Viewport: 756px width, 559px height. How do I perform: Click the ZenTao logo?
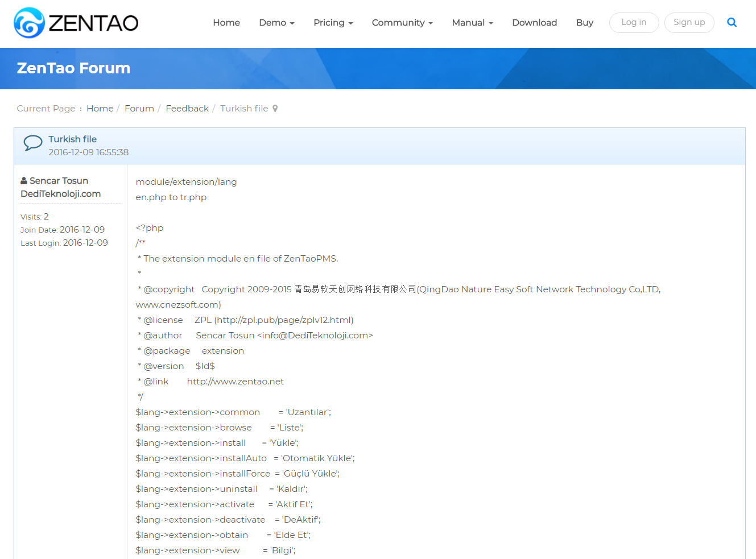point(76,23)
